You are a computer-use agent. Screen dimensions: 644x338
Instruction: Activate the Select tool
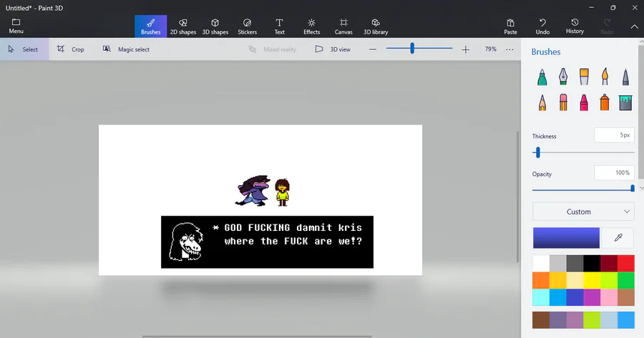point(24,49)
